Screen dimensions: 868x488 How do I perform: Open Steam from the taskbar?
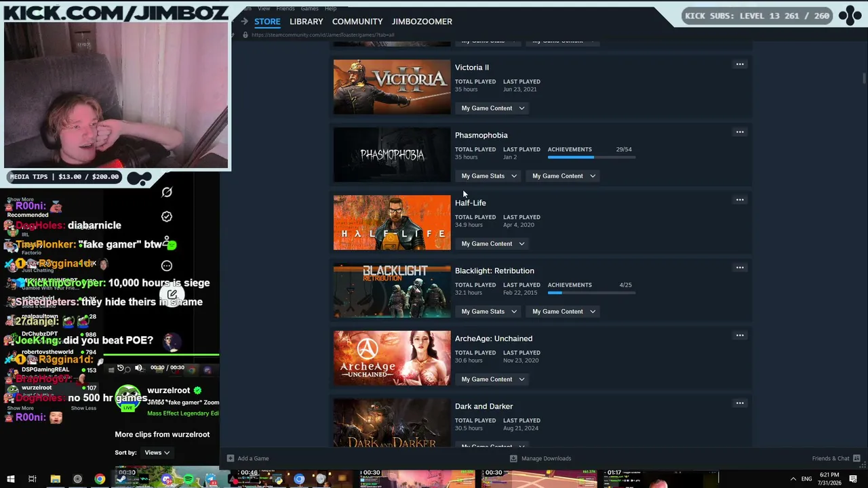(122, 479)
